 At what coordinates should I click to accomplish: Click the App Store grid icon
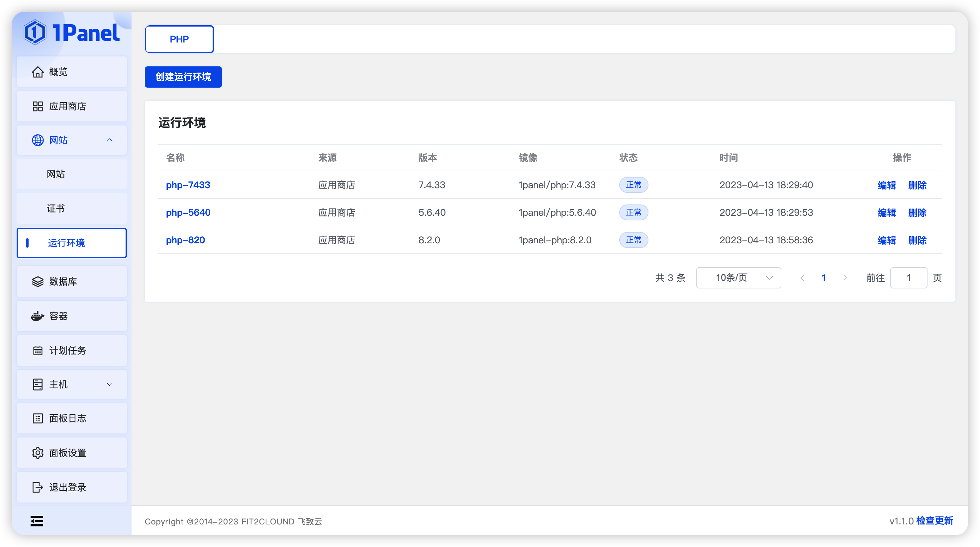[38, 107]
